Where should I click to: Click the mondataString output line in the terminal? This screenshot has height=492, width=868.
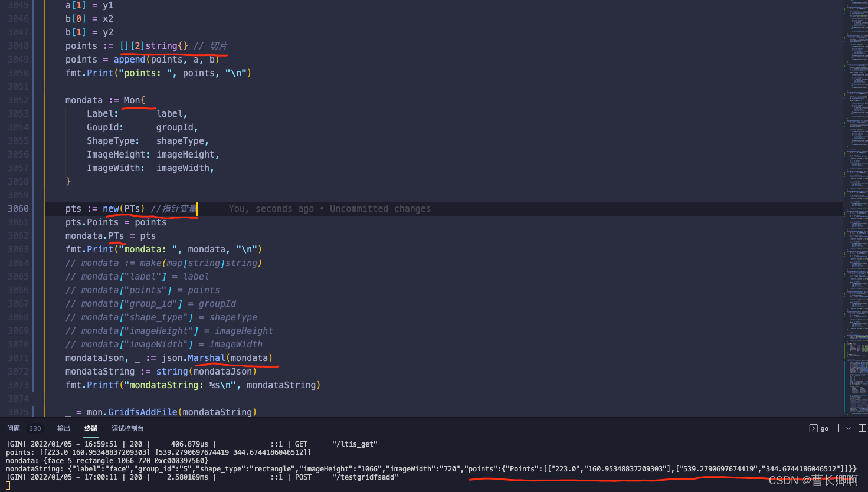(236, 468)
